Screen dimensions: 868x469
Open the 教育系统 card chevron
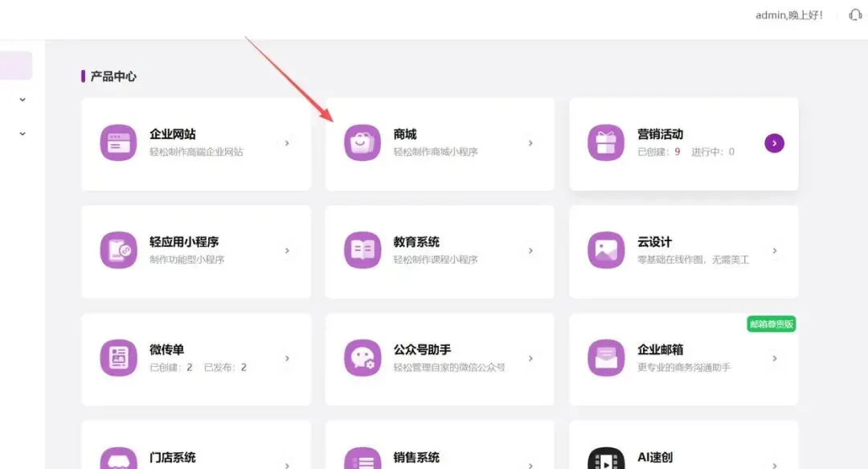(530, 251)
